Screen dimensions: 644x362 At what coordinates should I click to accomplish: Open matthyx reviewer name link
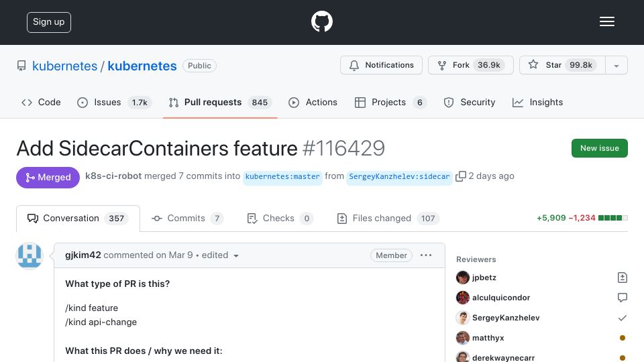(488, 338)
